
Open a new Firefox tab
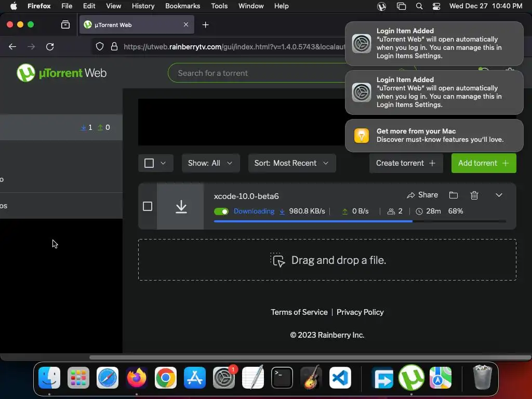(205, 25)
